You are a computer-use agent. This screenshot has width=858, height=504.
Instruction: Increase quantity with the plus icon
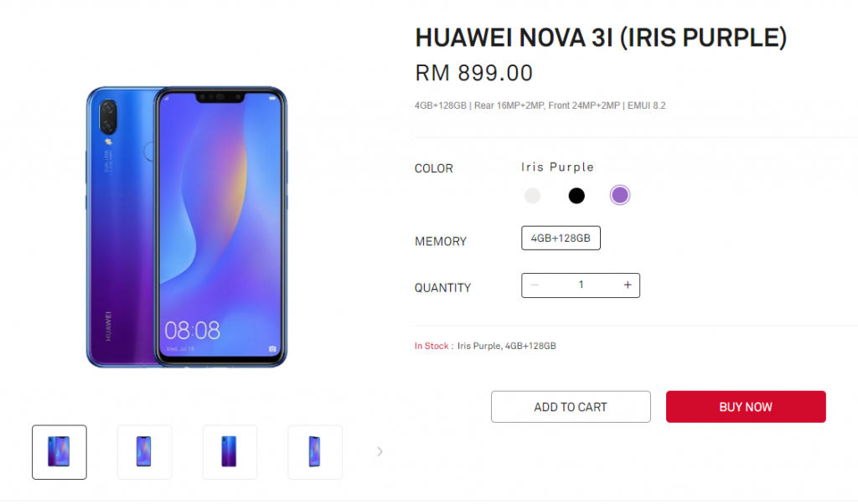tap(627, 285)
